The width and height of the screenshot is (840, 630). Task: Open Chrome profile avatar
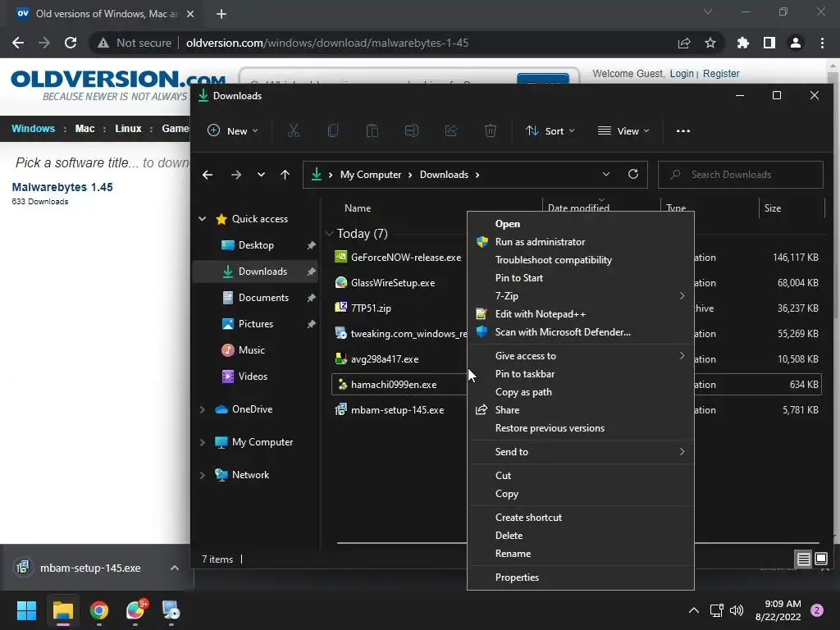(x=796, y=43)
